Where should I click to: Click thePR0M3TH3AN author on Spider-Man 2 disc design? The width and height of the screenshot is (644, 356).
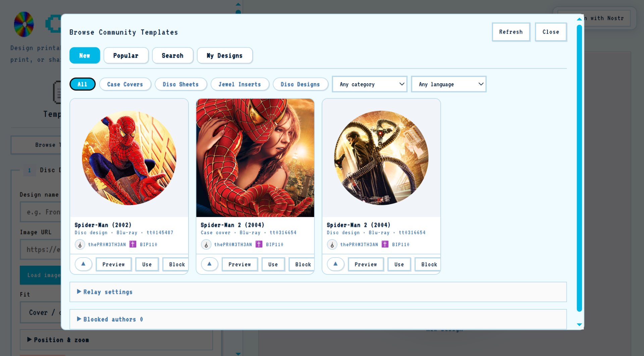pyautogui.click(x=359, y=244)
